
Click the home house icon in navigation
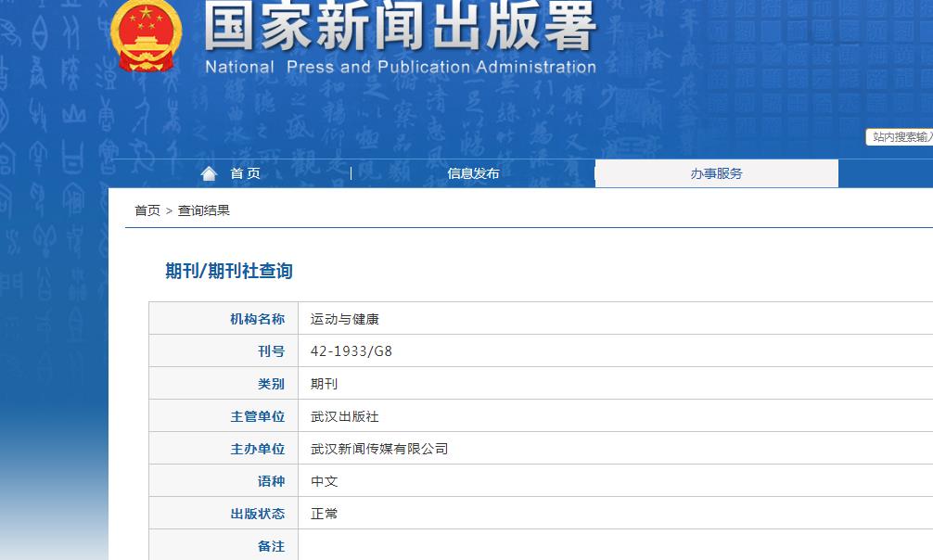[208, 172]
